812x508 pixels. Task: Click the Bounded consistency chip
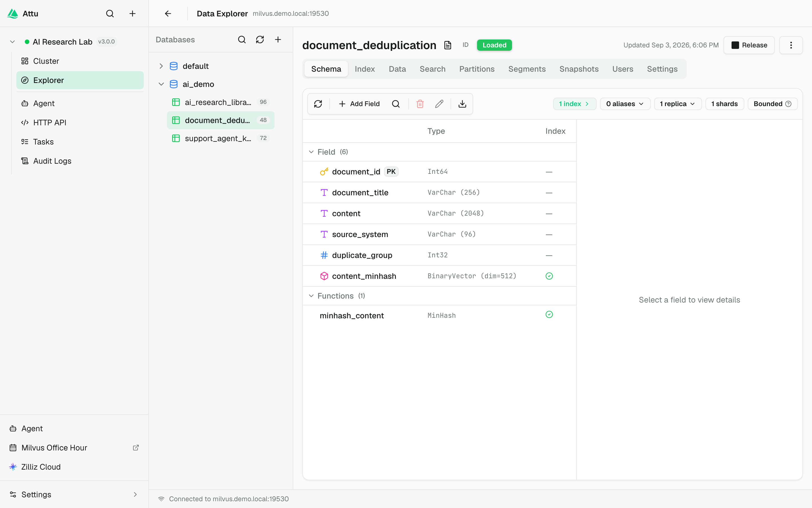[x=773, y=104]
